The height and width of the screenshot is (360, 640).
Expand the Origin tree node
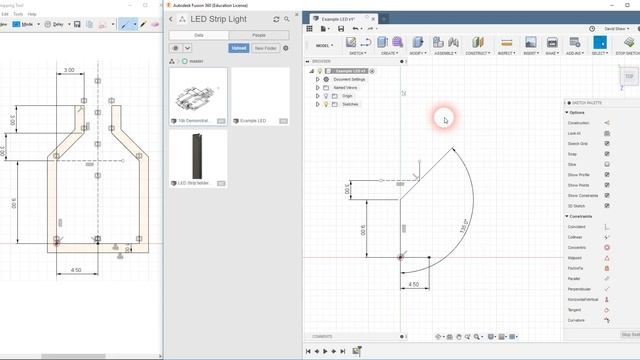(318, 96)
